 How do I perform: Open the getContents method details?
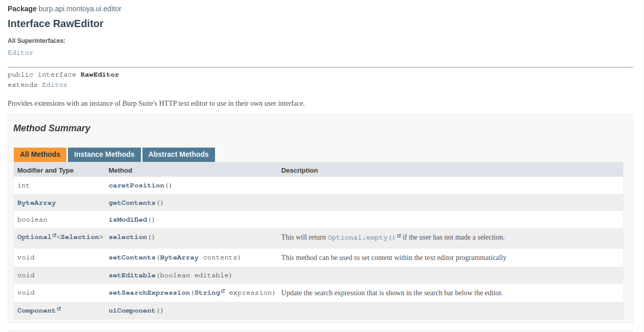[x=132, y=203]
